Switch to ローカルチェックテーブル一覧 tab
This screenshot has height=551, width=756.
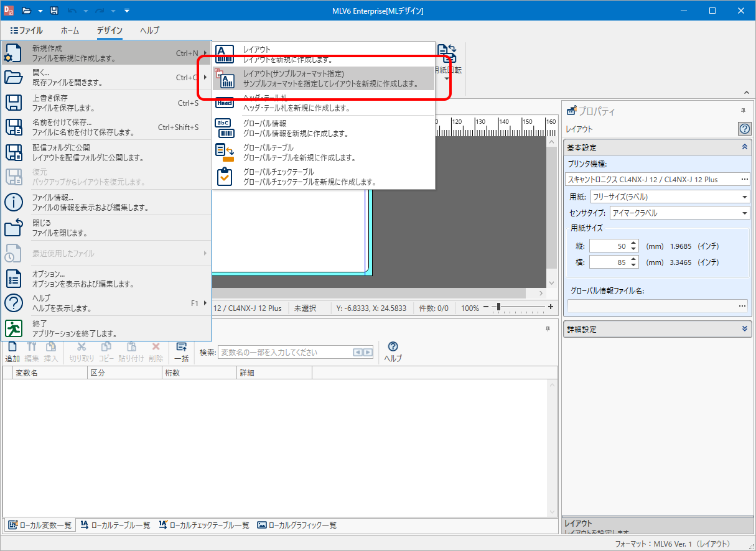203,525
